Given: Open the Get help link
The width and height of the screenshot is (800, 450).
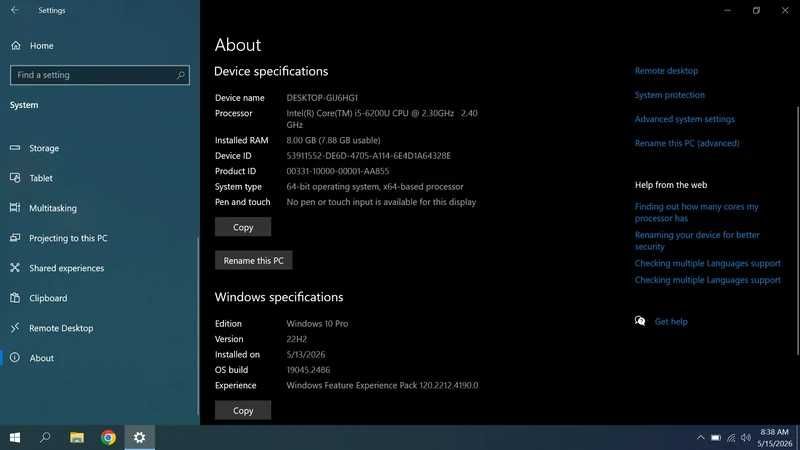Looking at the screenshot, I should pos(671,321).
